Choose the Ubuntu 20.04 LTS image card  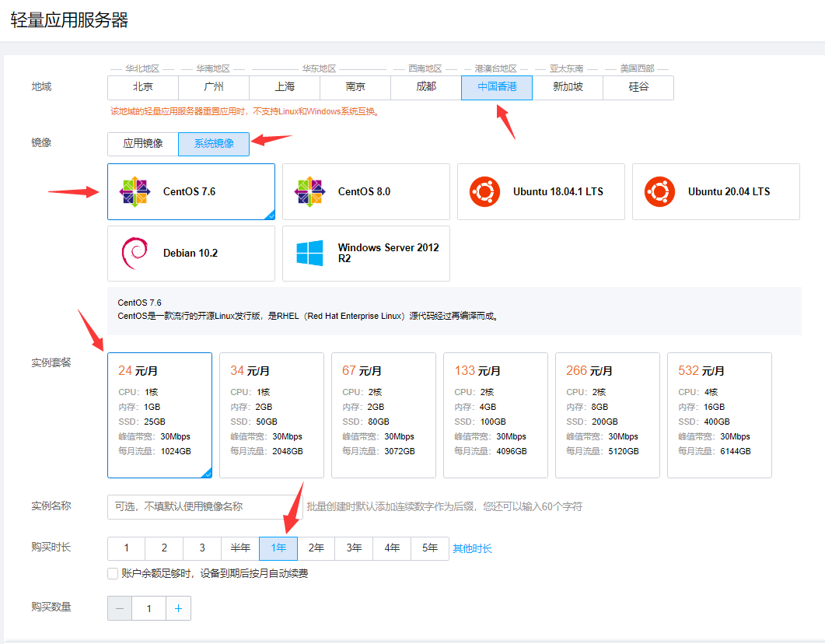click(715, 191)
